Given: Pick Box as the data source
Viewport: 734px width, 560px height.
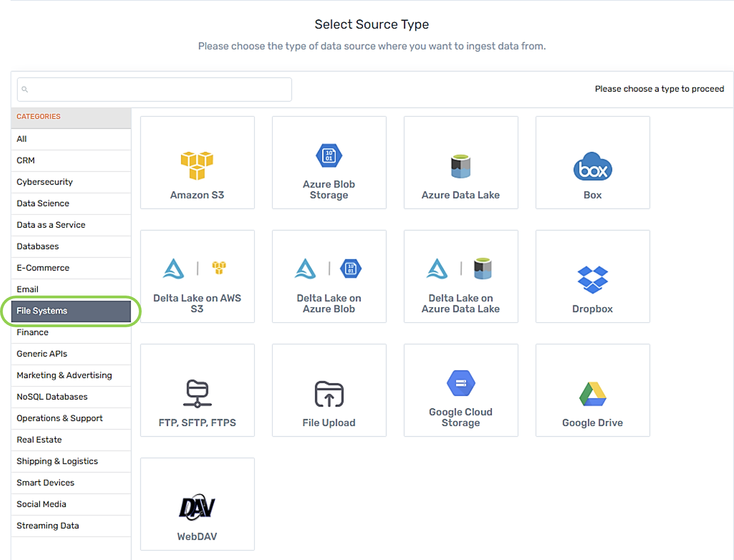Looking at the screenshot, I should [x=592, y=163].
